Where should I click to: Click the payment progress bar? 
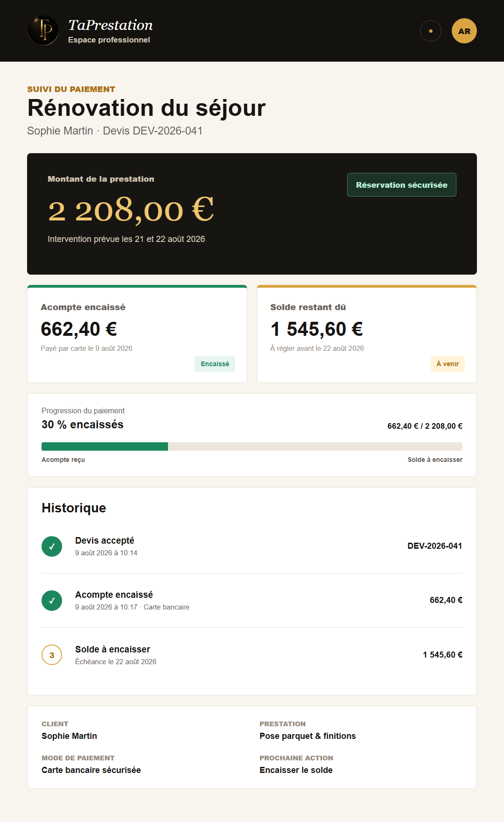(x=252, y=446)
